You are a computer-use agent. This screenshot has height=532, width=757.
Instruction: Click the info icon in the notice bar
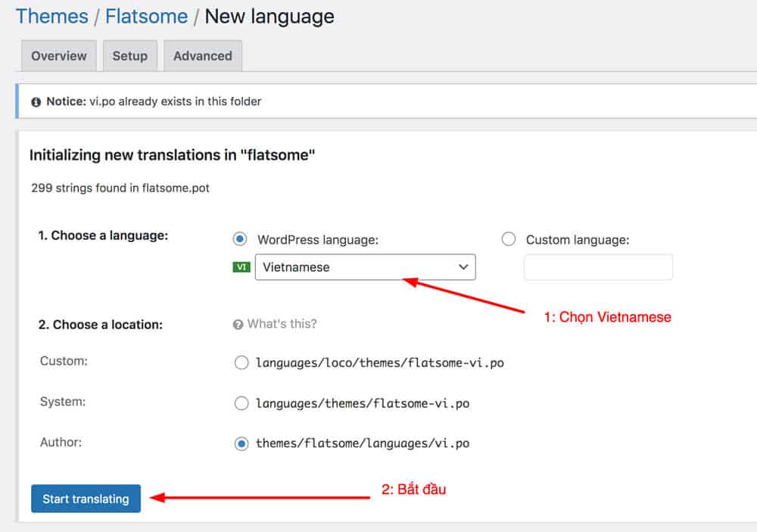point(36,101)
